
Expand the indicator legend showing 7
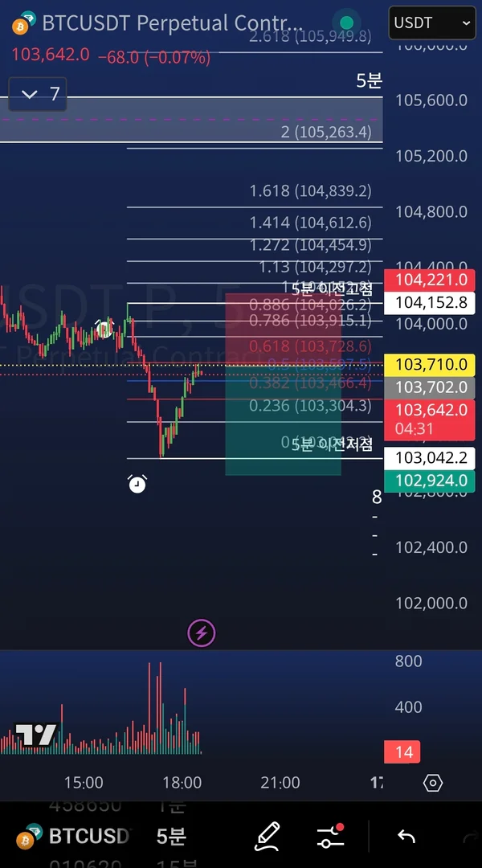coord(38,94)
